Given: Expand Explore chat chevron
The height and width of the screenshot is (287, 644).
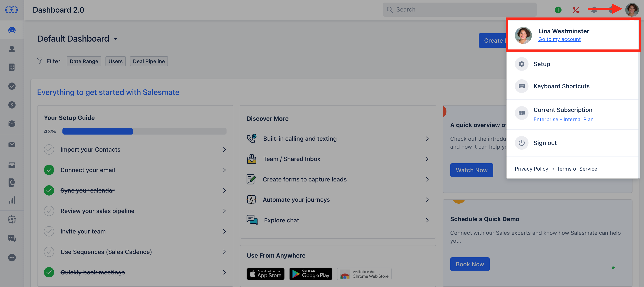Looking at the screenshot, I should (x=427, y=220).
